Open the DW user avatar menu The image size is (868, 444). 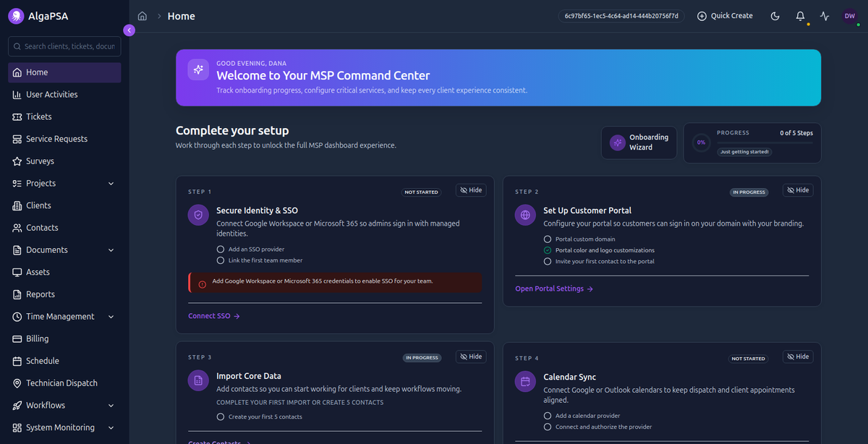tap(849, 16)
